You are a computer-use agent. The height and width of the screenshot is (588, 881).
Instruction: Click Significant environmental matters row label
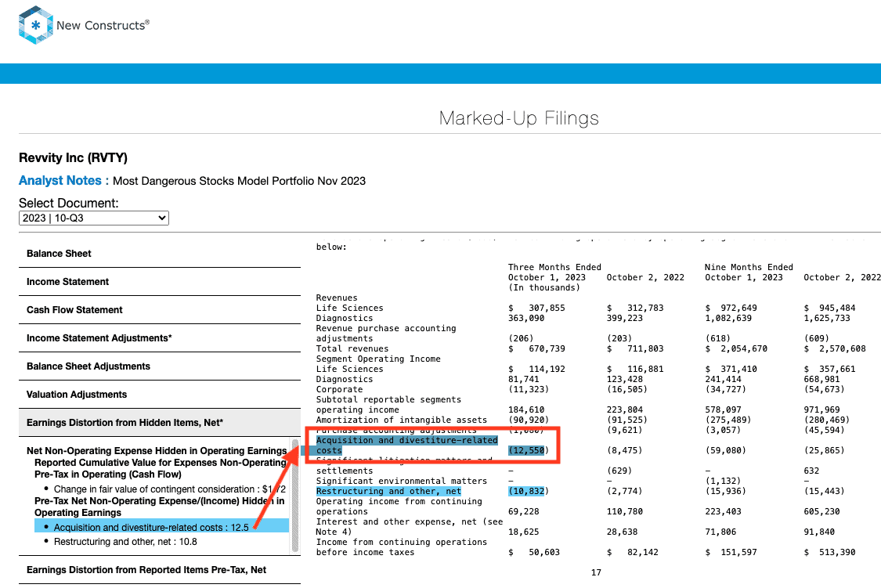tap(401, 482)
